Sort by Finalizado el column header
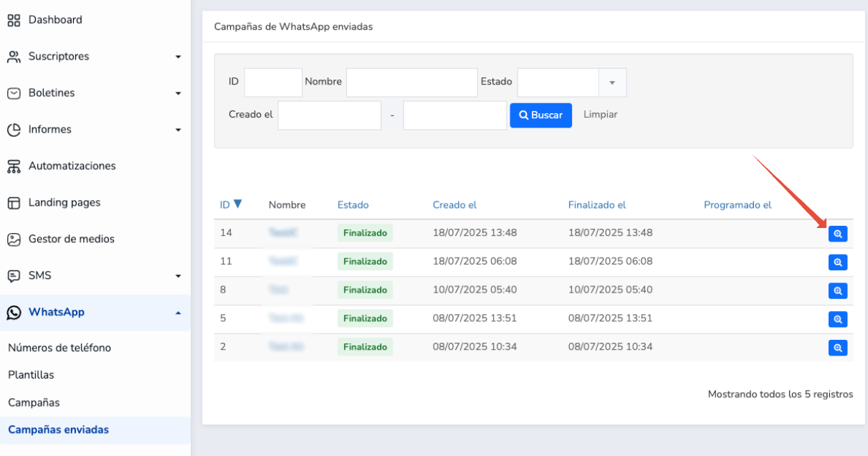 [x=597, y=205]
